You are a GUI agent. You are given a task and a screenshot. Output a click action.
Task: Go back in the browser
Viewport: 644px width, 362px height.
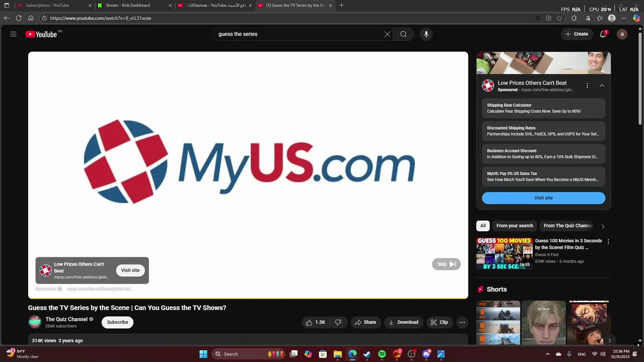(7, 18)
